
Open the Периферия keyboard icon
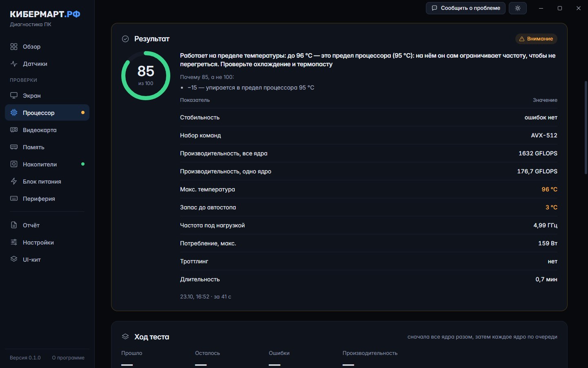(14, 199)
